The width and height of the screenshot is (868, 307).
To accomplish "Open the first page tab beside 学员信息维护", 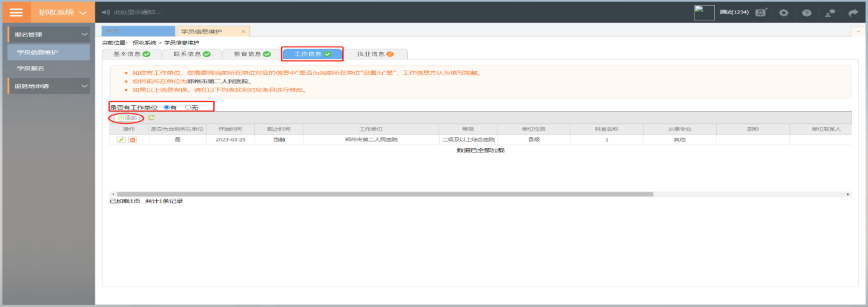I will pyautogui.click(x=138, y=31).
